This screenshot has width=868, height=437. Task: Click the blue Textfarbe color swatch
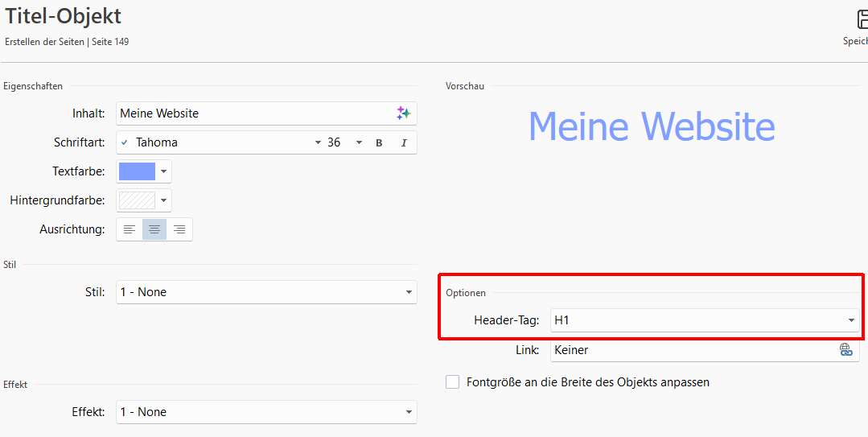[x=137, y=171]
